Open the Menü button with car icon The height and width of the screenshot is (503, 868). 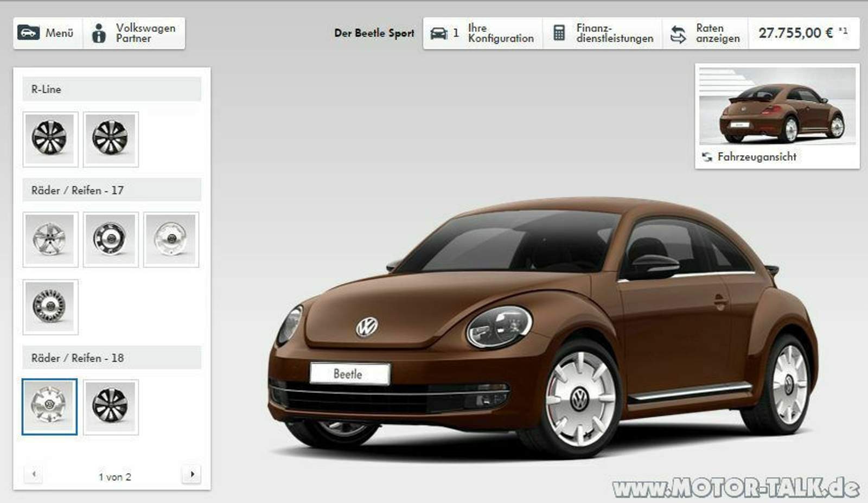click(47, 33)
